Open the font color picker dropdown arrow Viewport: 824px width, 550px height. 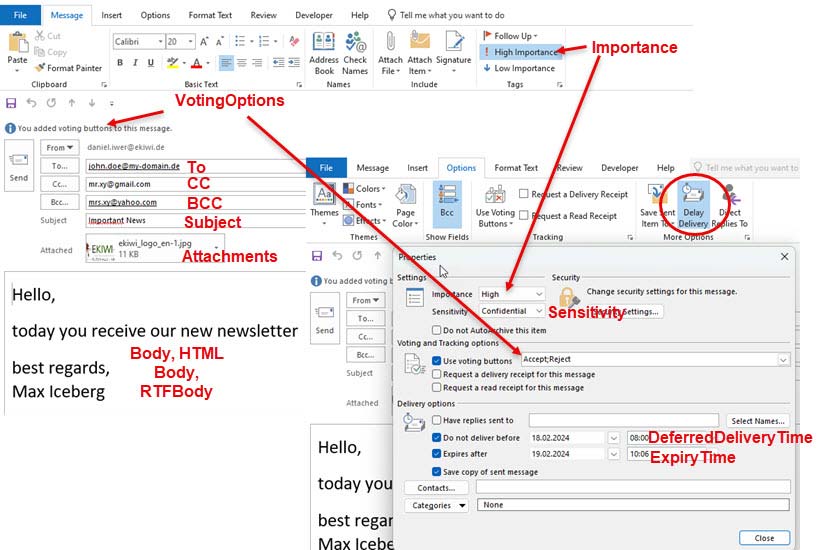tap(208, 63)
